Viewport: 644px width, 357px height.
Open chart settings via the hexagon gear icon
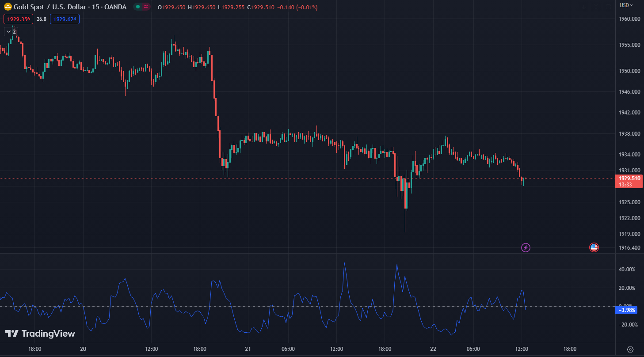[630, 349]
